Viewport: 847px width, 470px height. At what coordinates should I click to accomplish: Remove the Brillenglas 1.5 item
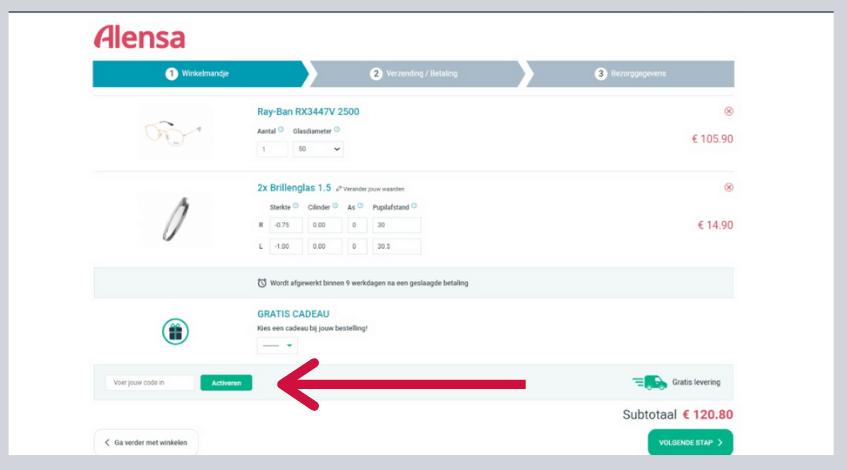tap(728, 187)
